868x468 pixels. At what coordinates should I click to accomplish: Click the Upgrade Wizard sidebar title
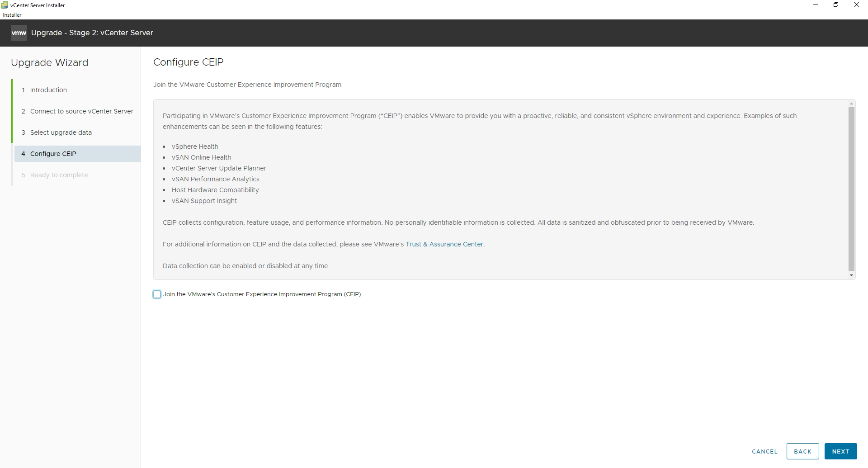pos(50,62)
